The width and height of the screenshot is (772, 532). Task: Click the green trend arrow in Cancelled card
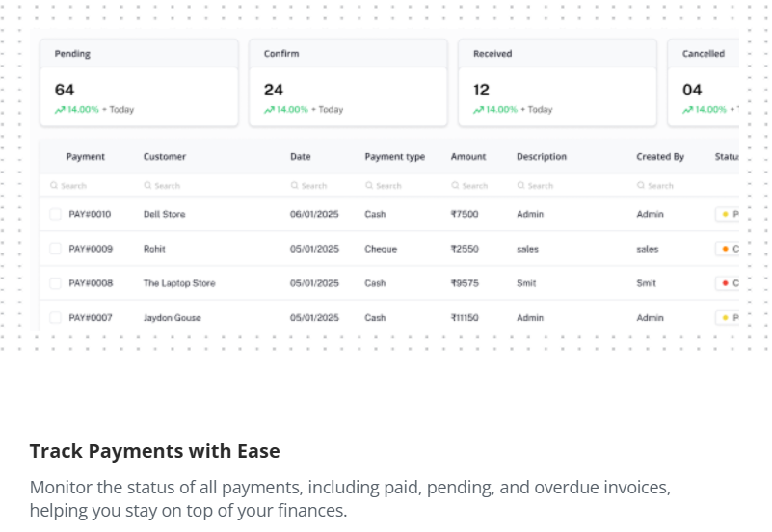tap(687, 110)
